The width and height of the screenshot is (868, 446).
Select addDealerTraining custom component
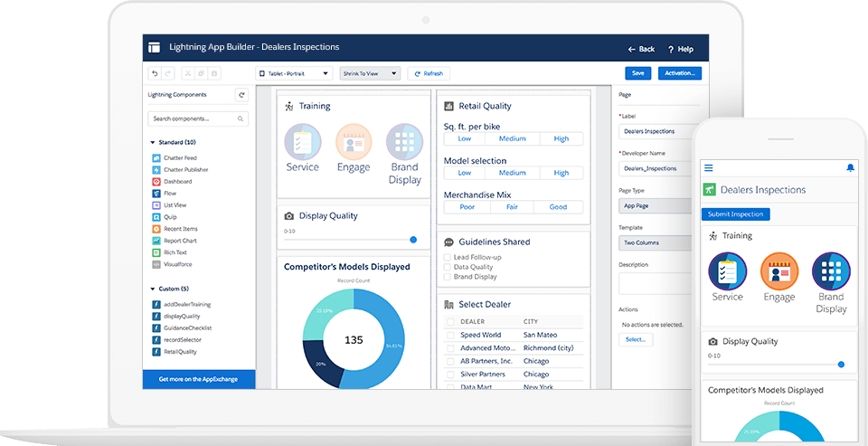click(182, 304)
